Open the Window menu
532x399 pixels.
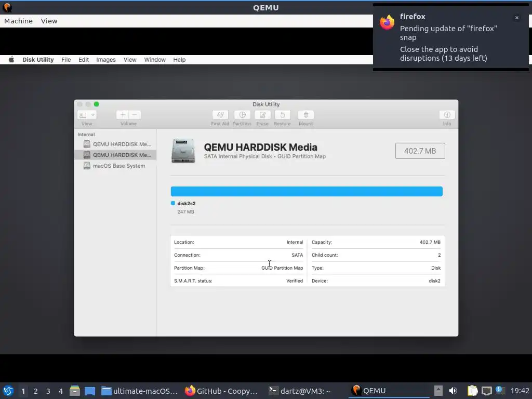coord(155,60)
